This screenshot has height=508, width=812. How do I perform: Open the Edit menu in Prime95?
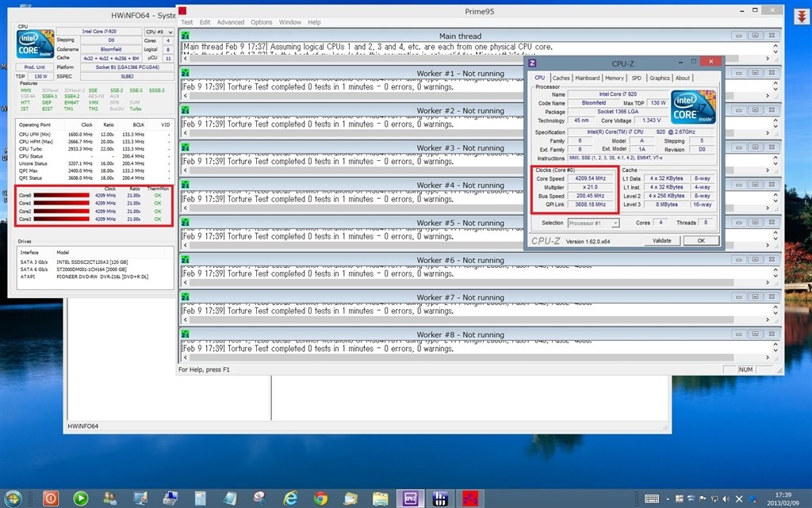[x=205, y=22]
